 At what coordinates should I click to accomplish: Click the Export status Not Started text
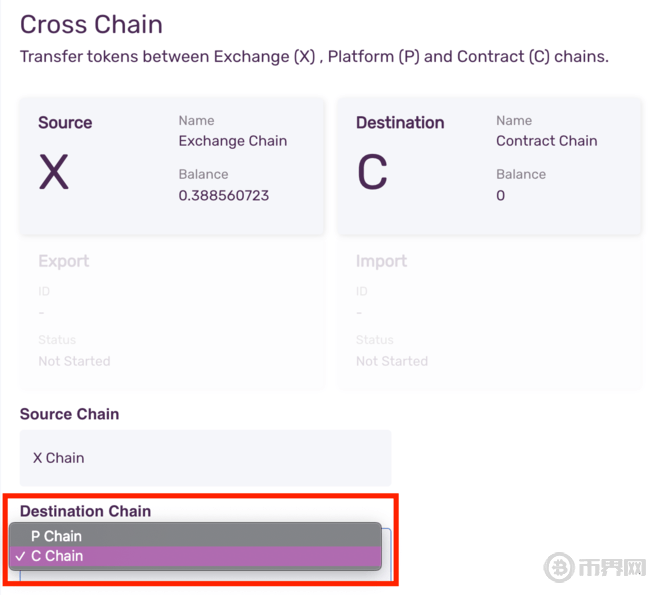[74, 361]
